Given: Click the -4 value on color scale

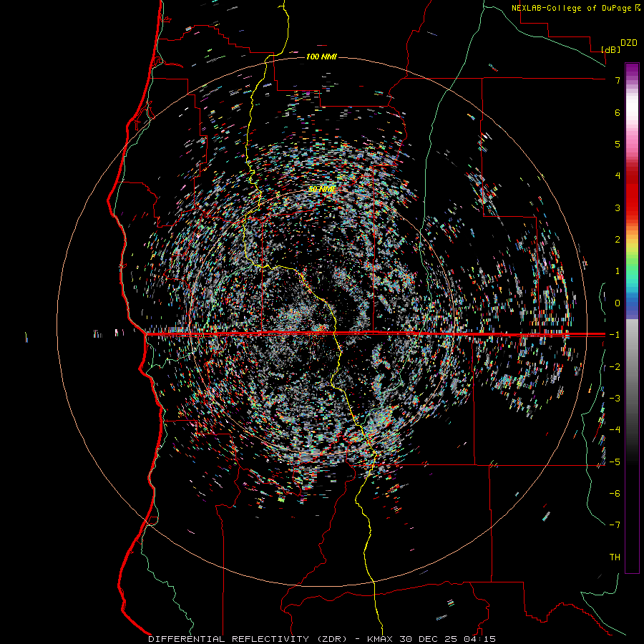Looking at the screenshot, I should tap(615, 430).
